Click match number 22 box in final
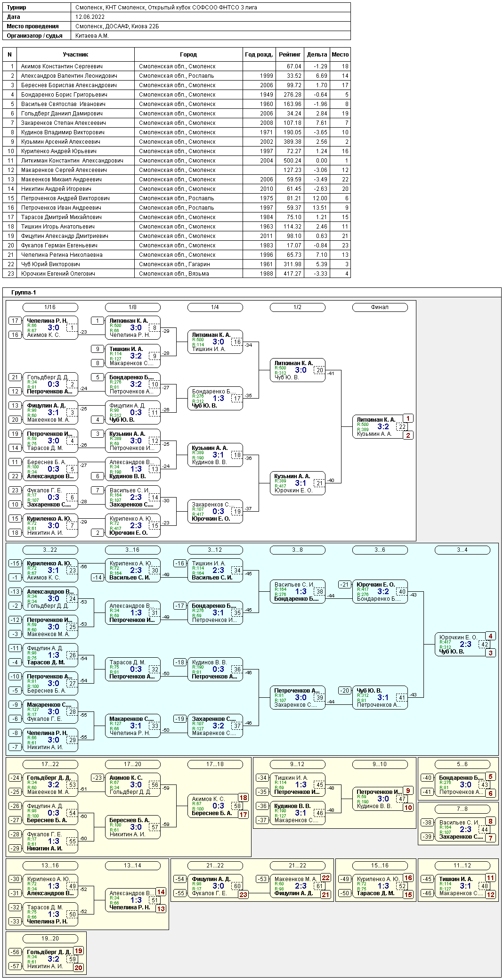504x980 pixels. tap(402, 427)
